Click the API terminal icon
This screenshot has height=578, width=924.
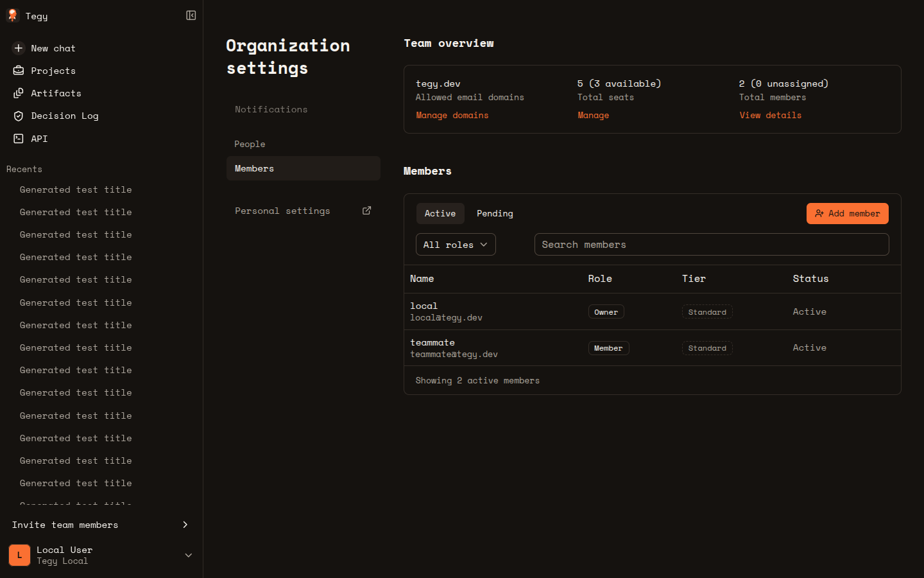pyautogui.click(x=19, y=139)
